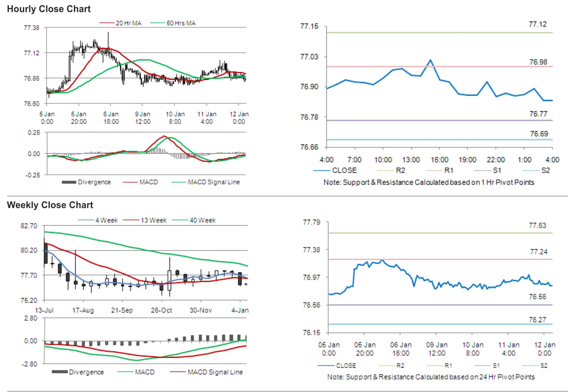Image resolution: width=568 pixels, height=392 pixels.
Task: Click the red line swatch beside 20 Hr MA
Action: tap(107, 23)
